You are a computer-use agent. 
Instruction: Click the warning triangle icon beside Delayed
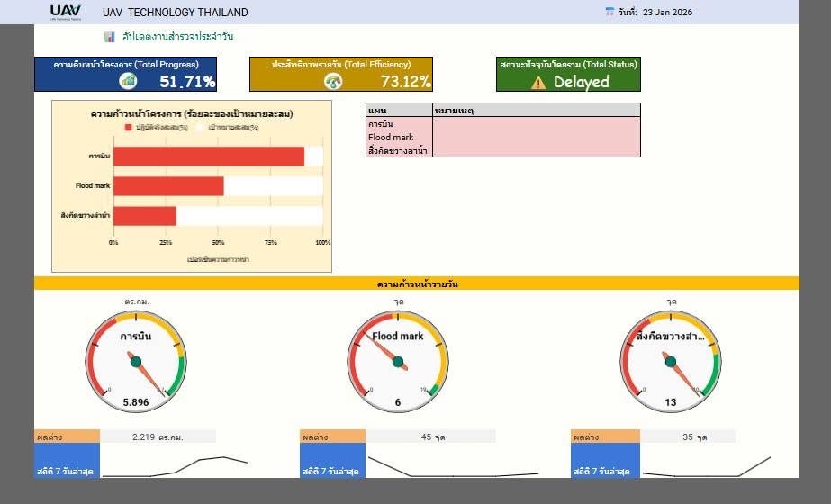point(538,83)
